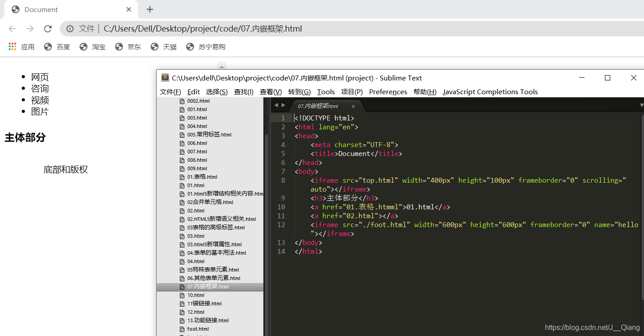
Task: Open 06.其他表单元素.html in sidebar
Action: pos(214,278)
